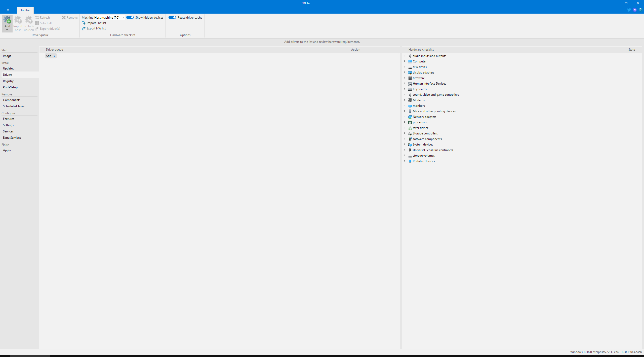The width and height of the screenshot is (644, 357).
Task: Open the hamburger application menu
Action: 8,10
